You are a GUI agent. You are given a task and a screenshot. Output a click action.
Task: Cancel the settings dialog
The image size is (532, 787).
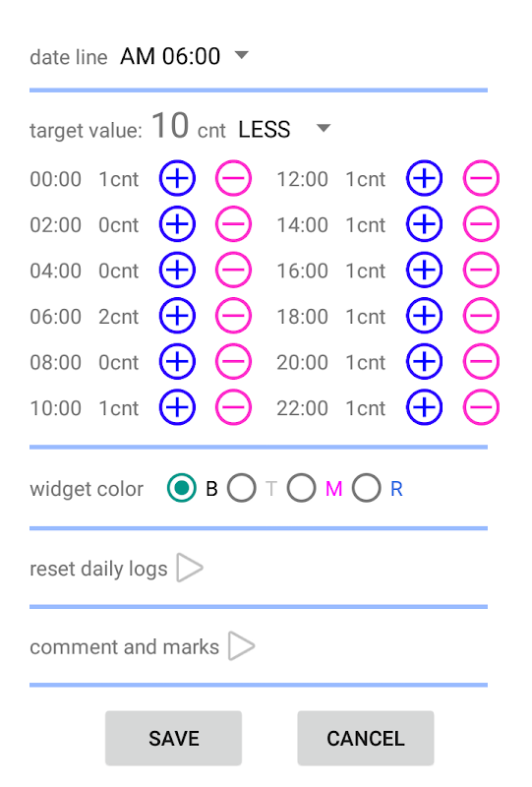pos(366,739)
